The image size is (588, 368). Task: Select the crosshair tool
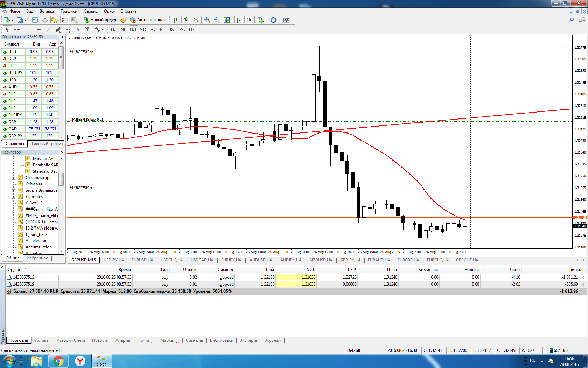(x=17, y=30)
